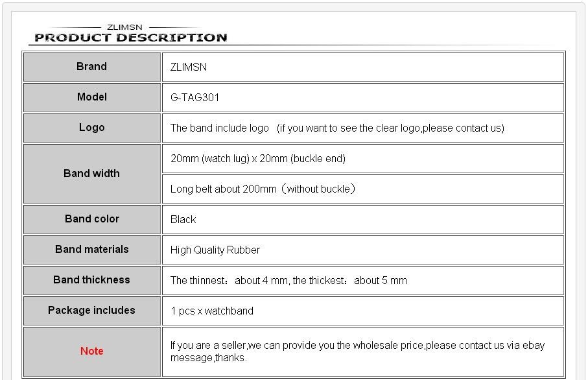The image size is (588, 380).
Task: Select the Band color label cell
Action: [x=92, y=219]
